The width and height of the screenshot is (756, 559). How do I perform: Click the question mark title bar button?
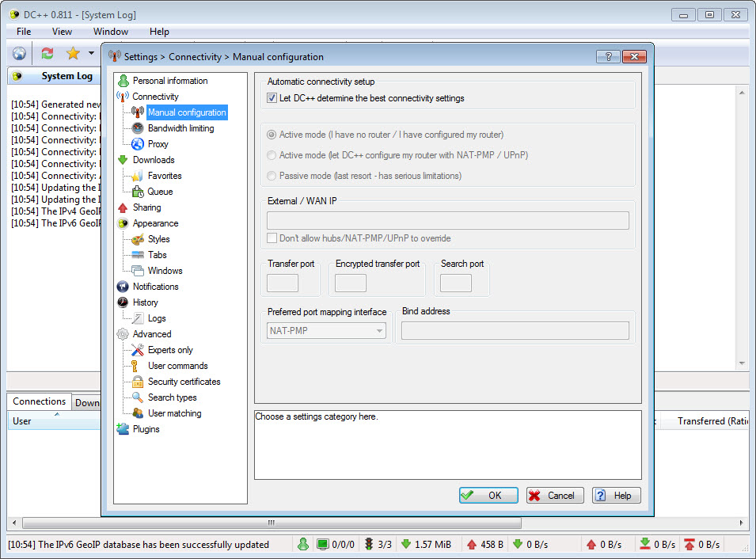609,57
